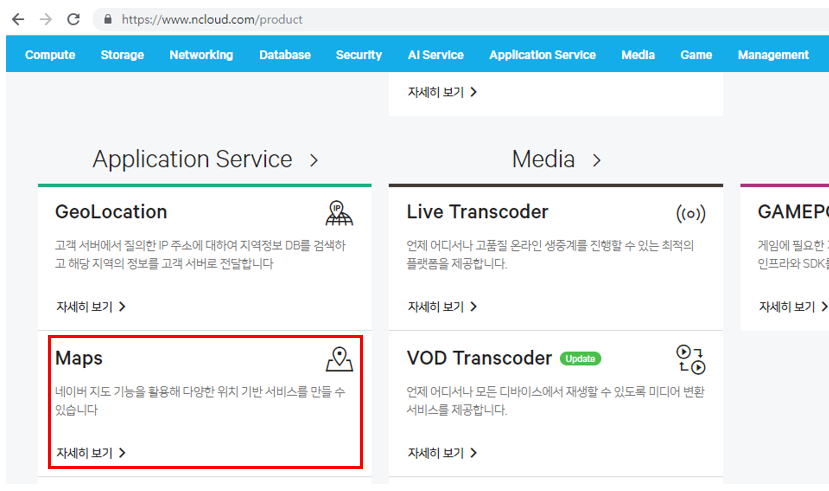Click 자세히 보기 under GeoLocation
Viewport: 829px width, 491px height.
pos(91,307)
